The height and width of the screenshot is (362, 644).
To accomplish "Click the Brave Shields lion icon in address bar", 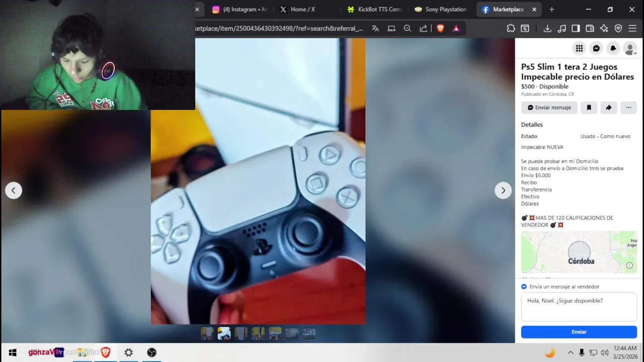I will (x=440, y=29).
